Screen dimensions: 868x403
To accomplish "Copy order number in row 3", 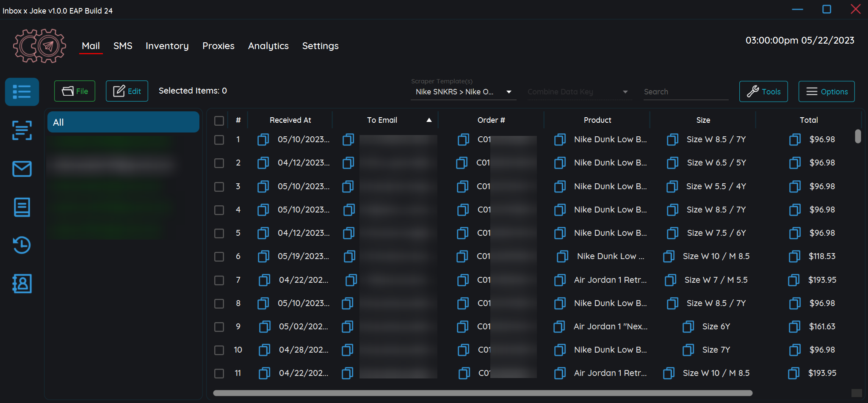I will coord(462,186).
